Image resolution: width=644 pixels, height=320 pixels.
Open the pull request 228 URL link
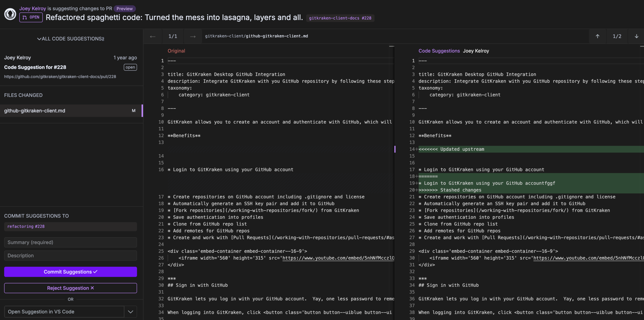[60, 76]
